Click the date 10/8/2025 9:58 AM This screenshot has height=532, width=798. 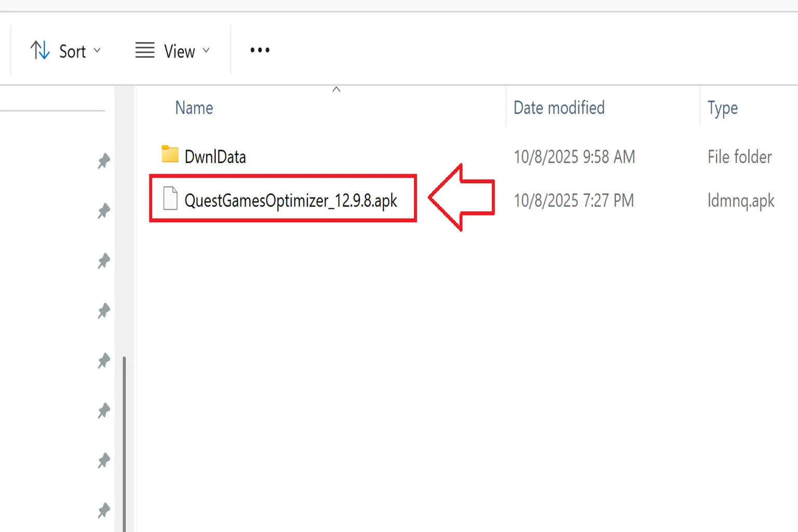point(575,157)
